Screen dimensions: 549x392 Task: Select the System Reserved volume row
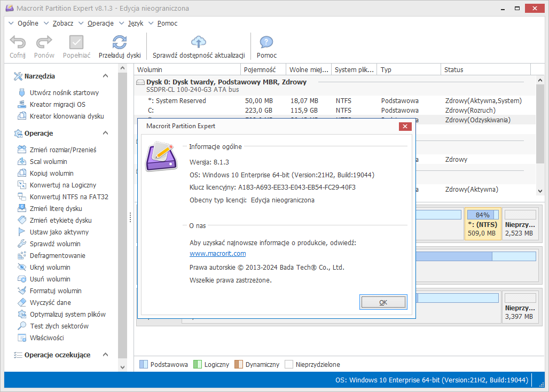(335, 101)
